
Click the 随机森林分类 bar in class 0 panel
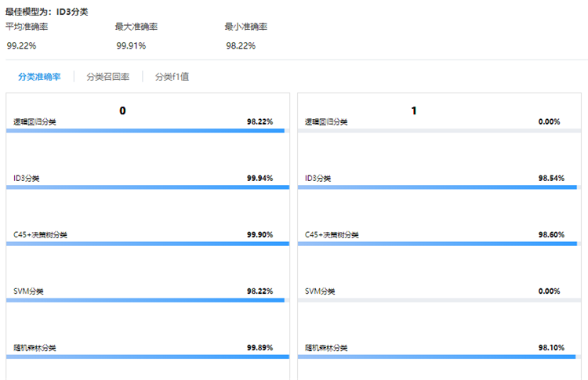147,356
